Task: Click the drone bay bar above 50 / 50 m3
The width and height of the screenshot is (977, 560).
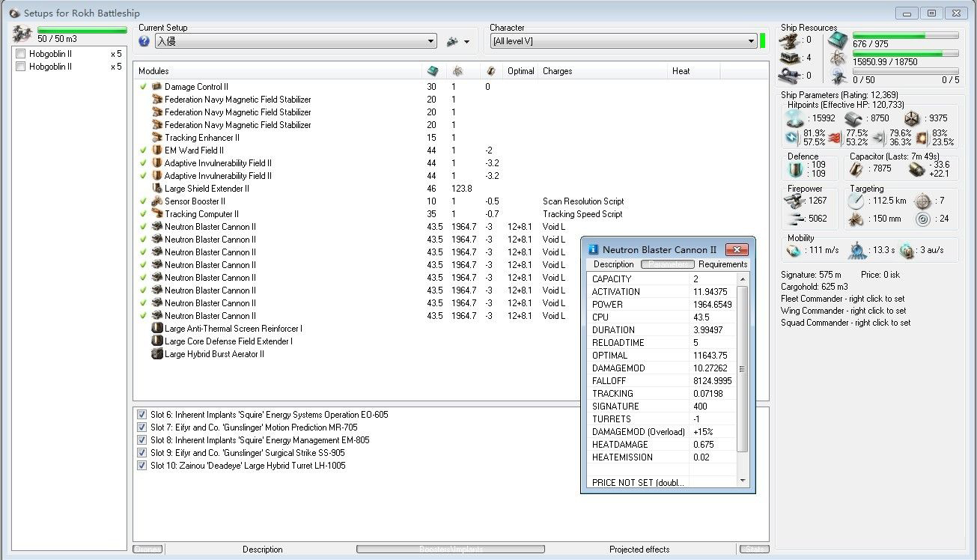Action: 82,30
